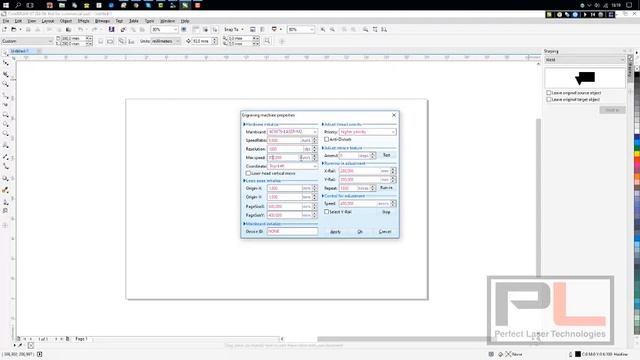Screen dimensions: 640x360
Task: Click the Resolution stepper arrows
Action: click(315, 149)
